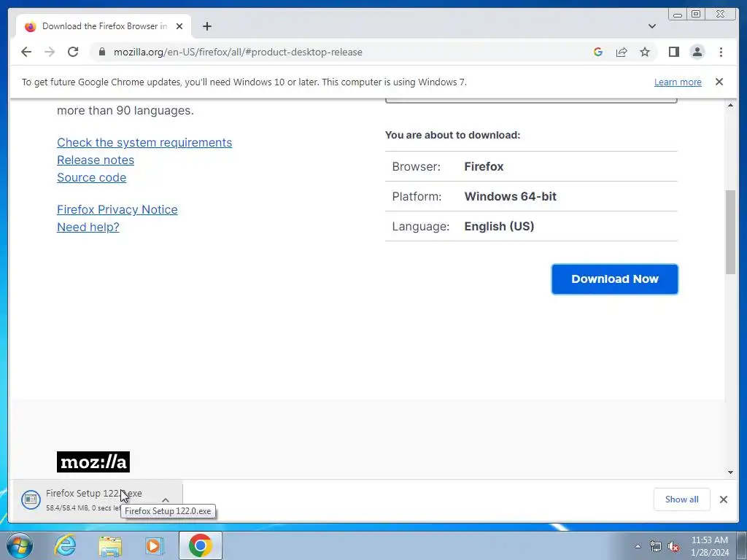Show hidden system tray icons
Image resolution: width=747 pixels, height=560 pixels.
point(638,546)
